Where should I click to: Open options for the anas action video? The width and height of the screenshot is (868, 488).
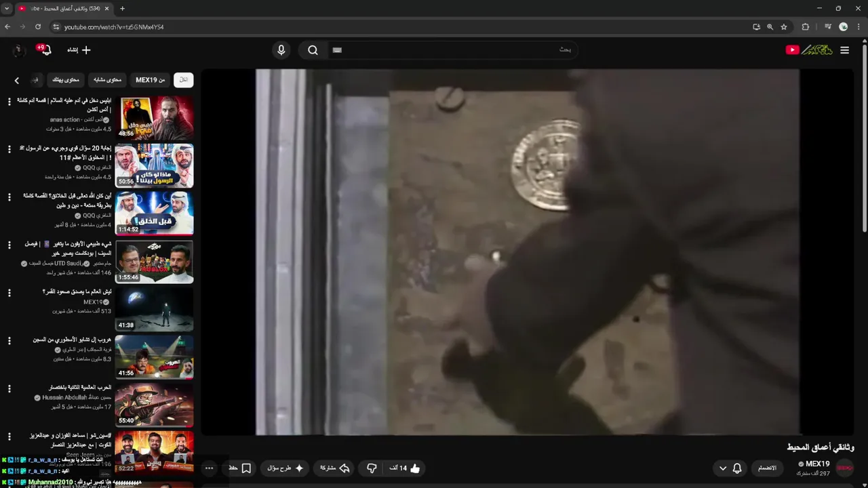9,102
